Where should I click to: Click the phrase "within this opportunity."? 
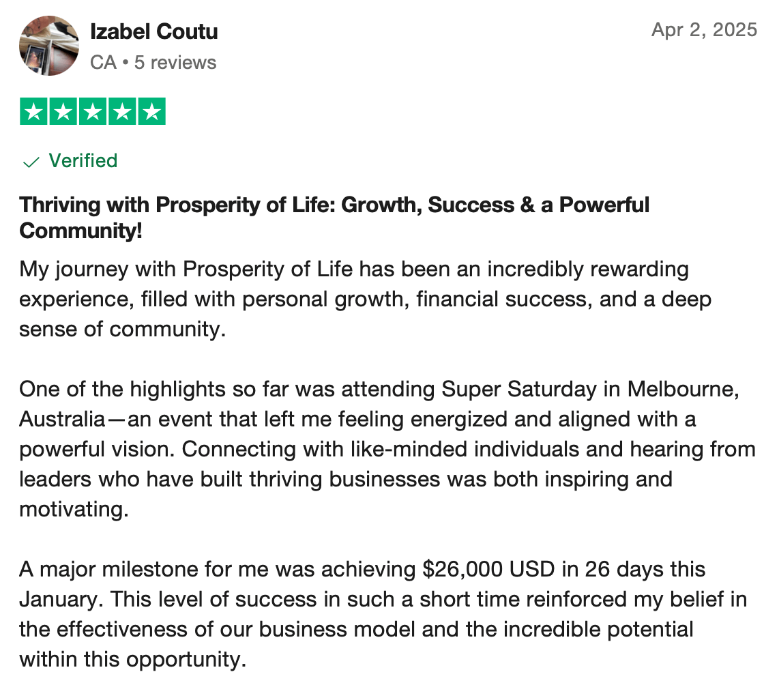pos(132,660)
